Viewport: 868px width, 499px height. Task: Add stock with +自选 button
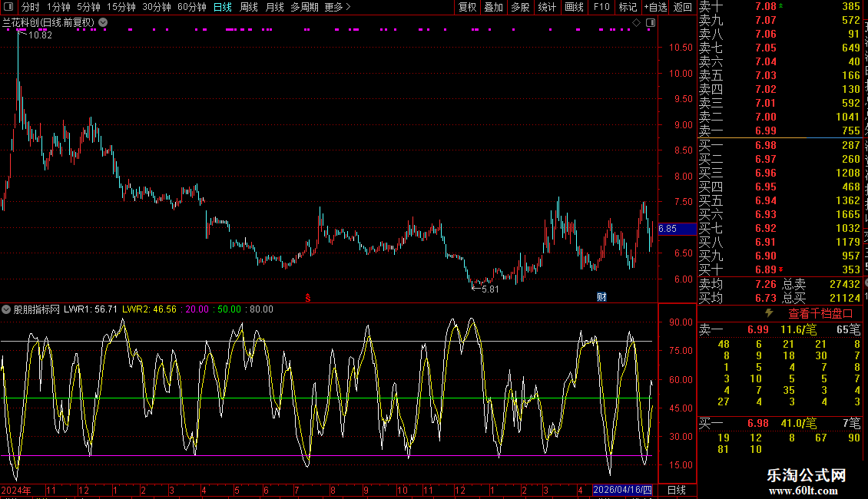[x=655, y=7]
